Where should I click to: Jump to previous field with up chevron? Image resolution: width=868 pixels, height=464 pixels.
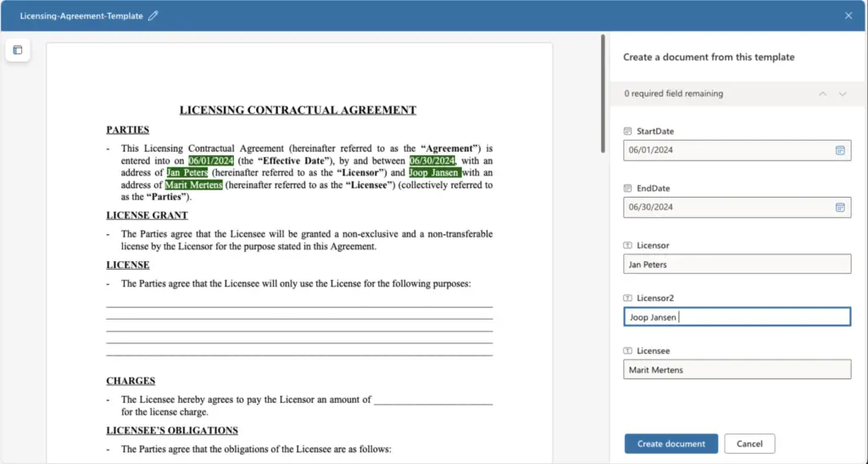(x=822, y=93)
